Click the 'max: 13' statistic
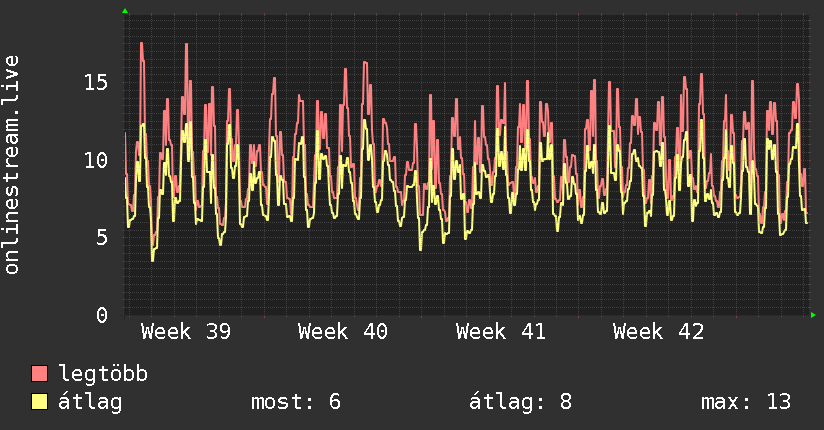Viewport: 824px width, 430px height. click(746, 402)
